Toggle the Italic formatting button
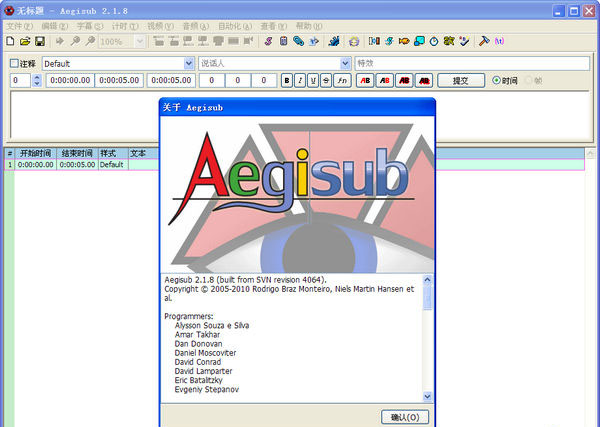This screenshot has width=600, height=427. point(300,80)
